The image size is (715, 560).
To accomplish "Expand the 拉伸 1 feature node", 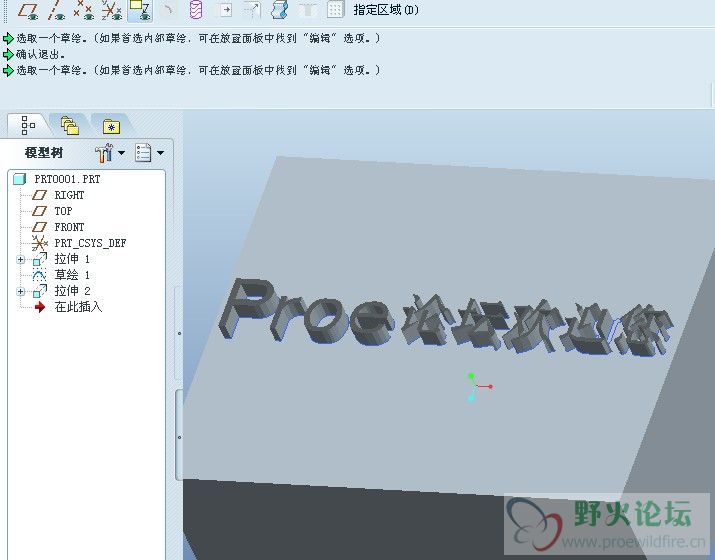I will [21, 259].
